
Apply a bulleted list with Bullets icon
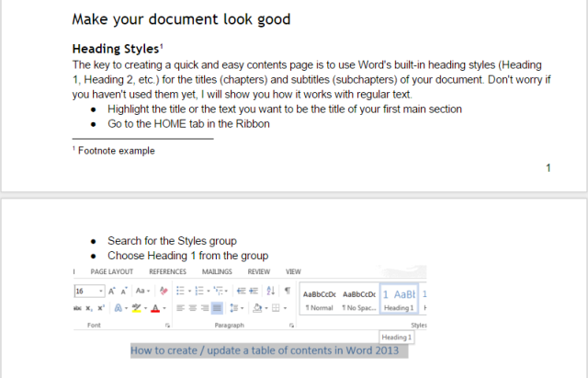pos(180,291)
